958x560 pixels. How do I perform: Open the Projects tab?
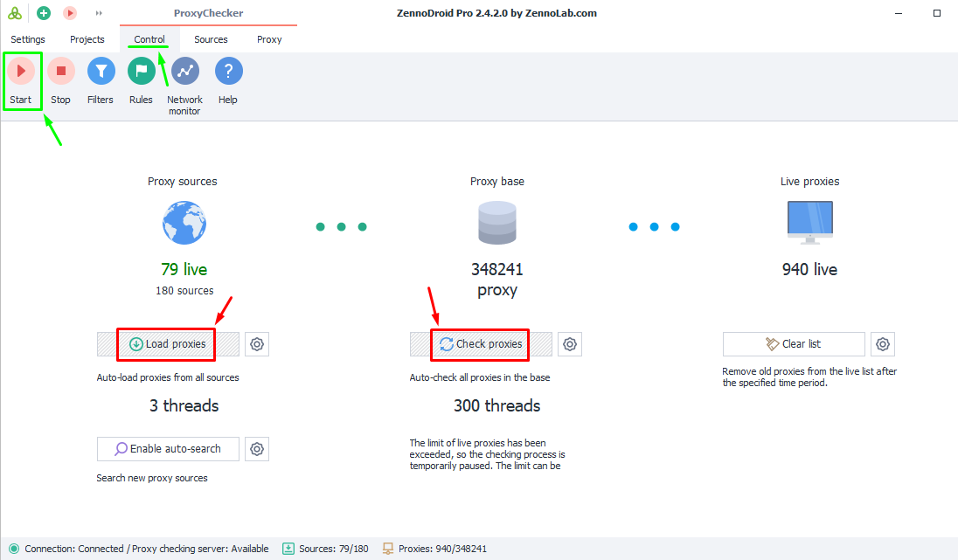click(x=87, y=39)
